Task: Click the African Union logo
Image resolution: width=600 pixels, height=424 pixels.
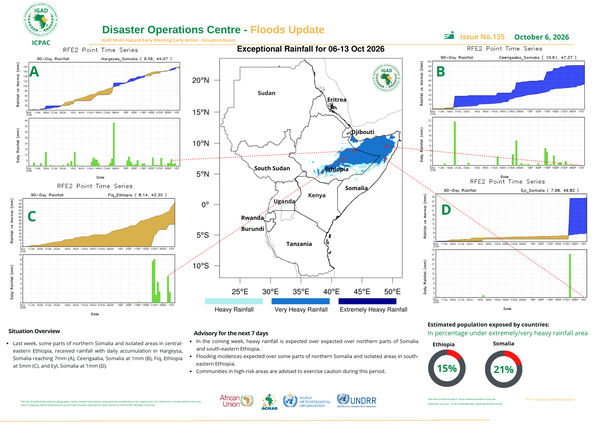Action: pyautogui.click(x=236, y=401)
